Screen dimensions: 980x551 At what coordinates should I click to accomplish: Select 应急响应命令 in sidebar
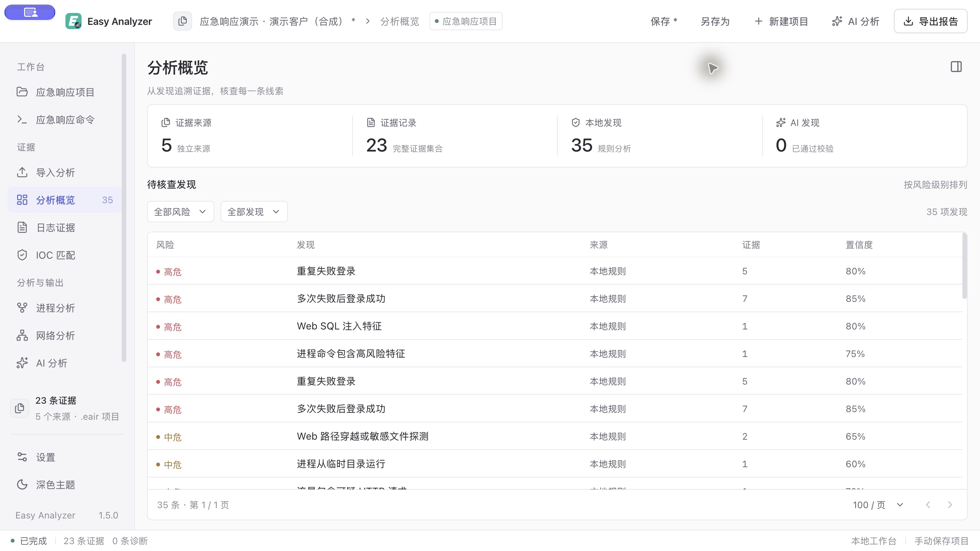(x=65, y=119)
